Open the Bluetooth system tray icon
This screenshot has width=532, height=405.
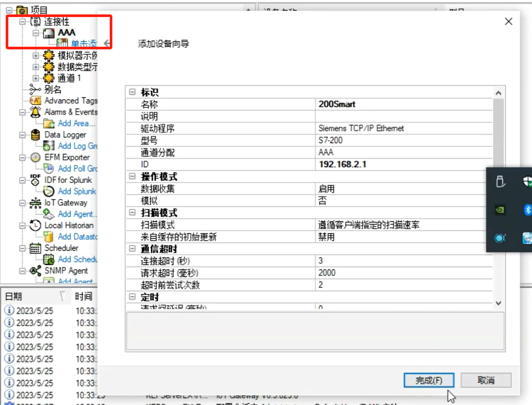click(527, 210)
